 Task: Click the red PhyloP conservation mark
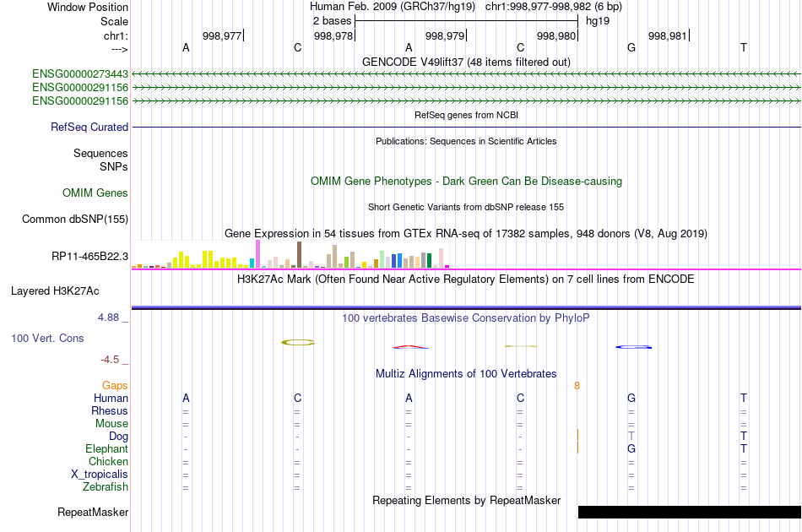tap(410, 347)
